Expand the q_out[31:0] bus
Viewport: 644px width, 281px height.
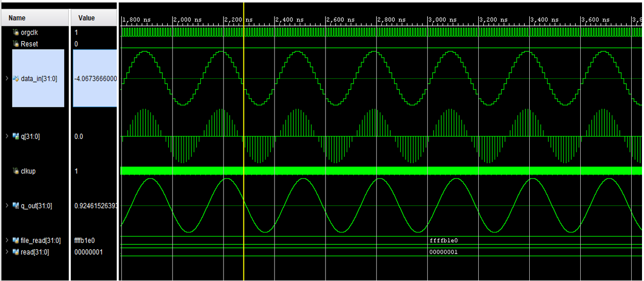(x=6, y=206)
